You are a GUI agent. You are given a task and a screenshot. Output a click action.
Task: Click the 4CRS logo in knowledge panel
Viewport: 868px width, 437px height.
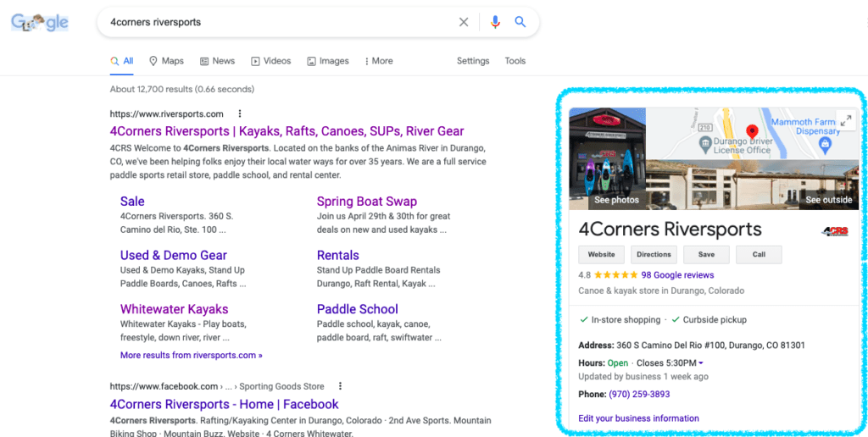pyautogui.click(x=835, y=231)
